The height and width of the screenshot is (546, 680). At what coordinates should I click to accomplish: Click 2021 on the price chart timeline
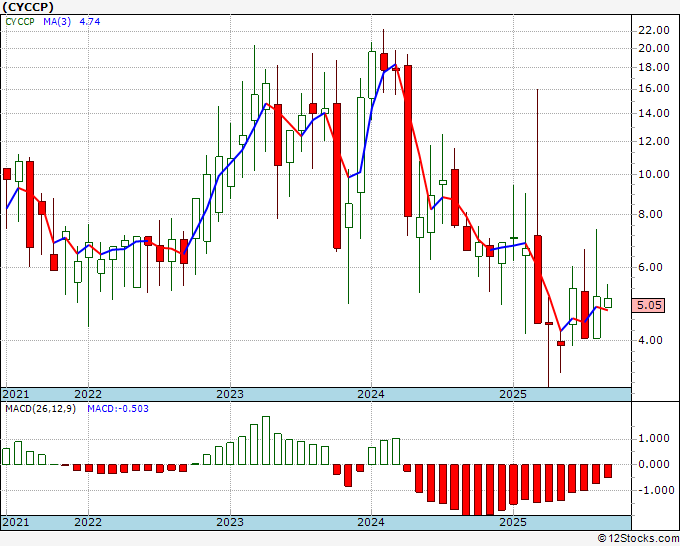(x=16, y=394)
